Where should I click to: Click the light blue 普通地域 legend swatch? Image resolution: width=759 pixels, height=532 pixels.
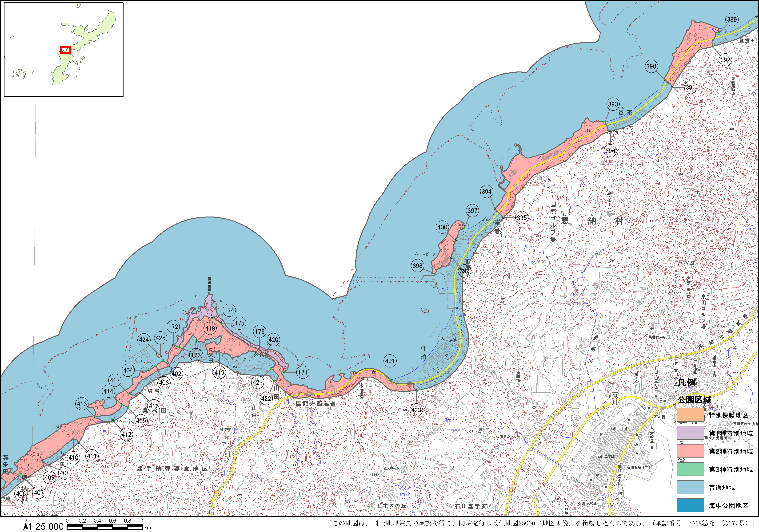pos(690,487)
